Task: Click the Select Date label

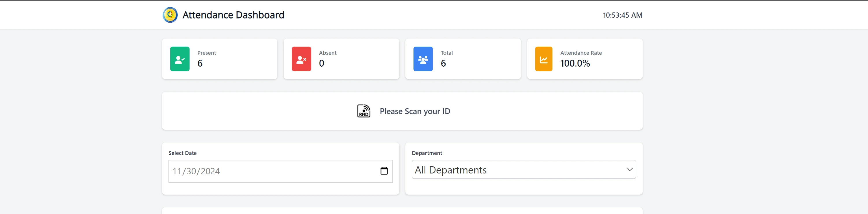Action: [182, 153]
